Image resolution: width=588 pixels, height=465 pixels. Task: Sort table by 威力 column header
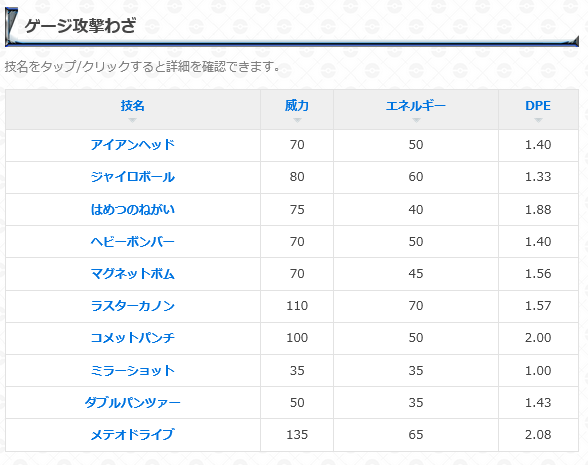pyautogui.click(x=297, y=106)
